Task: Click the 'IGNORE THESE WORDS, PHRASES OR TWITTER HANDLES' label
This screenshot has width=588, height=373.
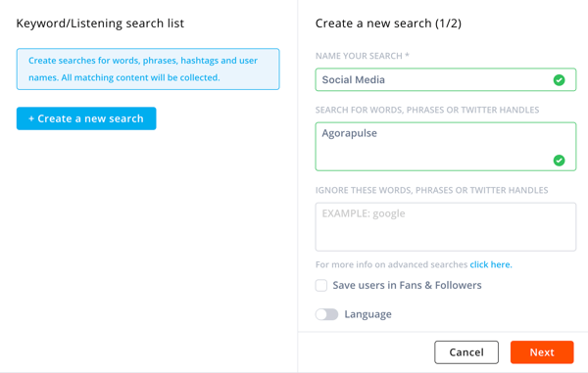Action: [x=431, y=190]
